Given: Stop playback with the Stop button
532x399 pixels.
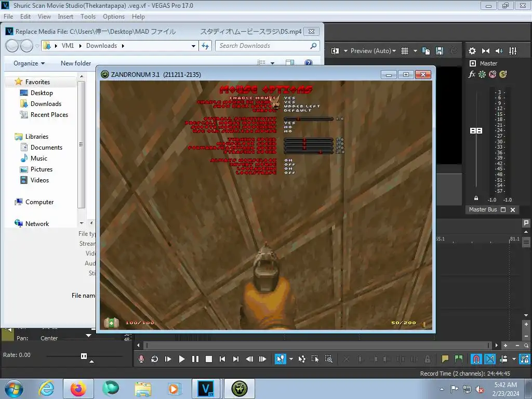Looking at the screenshot, I should pos(209,359).
